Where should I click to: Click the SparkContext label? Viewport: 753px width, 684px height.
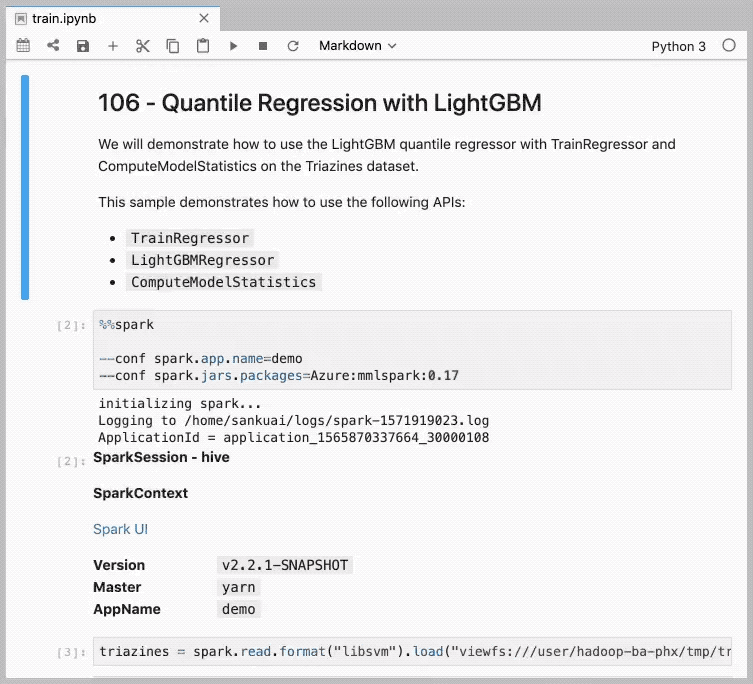click(x=141, y=493)
